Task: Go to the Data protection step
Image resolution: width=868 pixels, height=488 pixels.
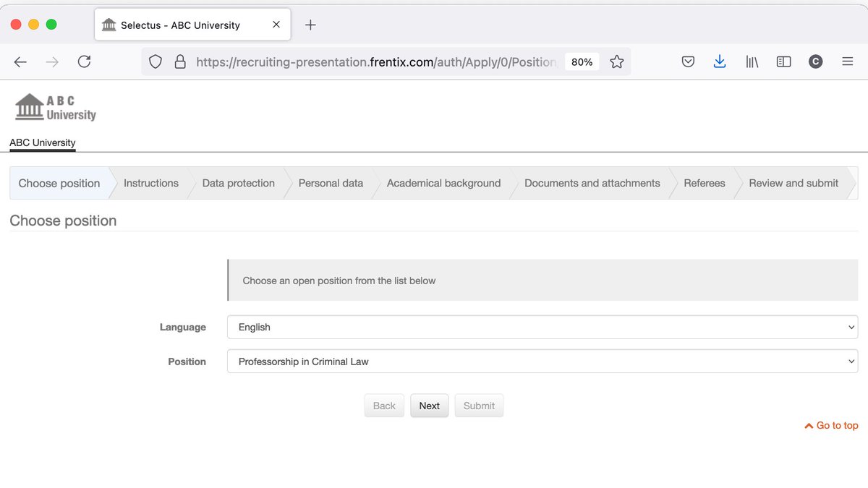Action: pos(239,183)
